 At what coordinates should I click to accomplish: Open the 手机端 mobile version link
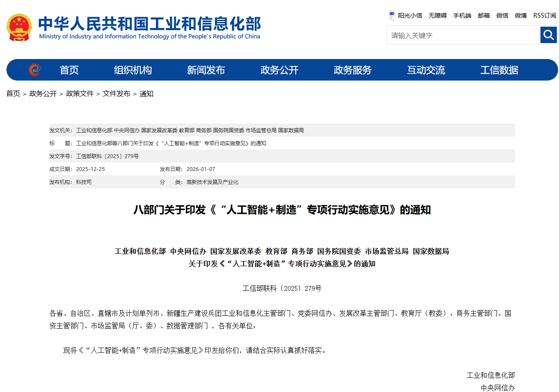point(462,15)
